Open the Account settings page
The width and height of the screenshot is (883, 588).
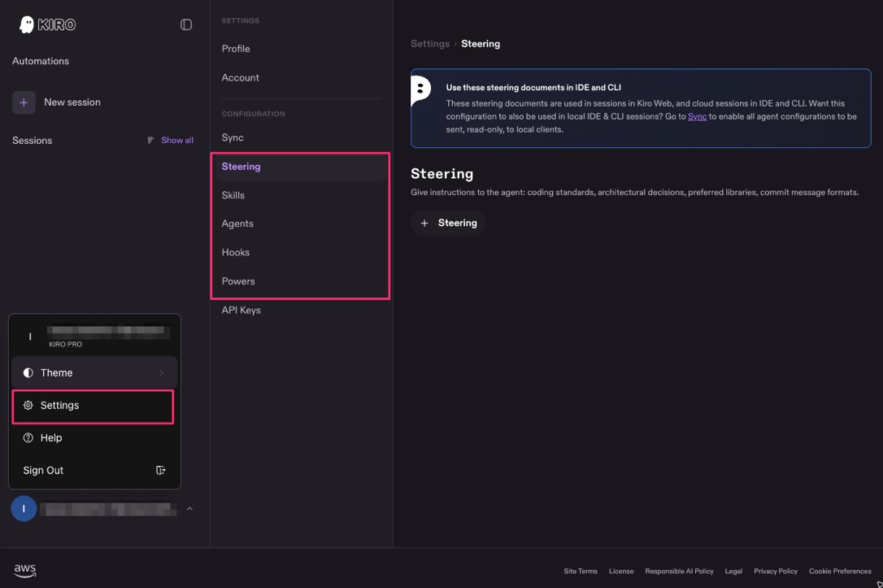pos(241,78)
